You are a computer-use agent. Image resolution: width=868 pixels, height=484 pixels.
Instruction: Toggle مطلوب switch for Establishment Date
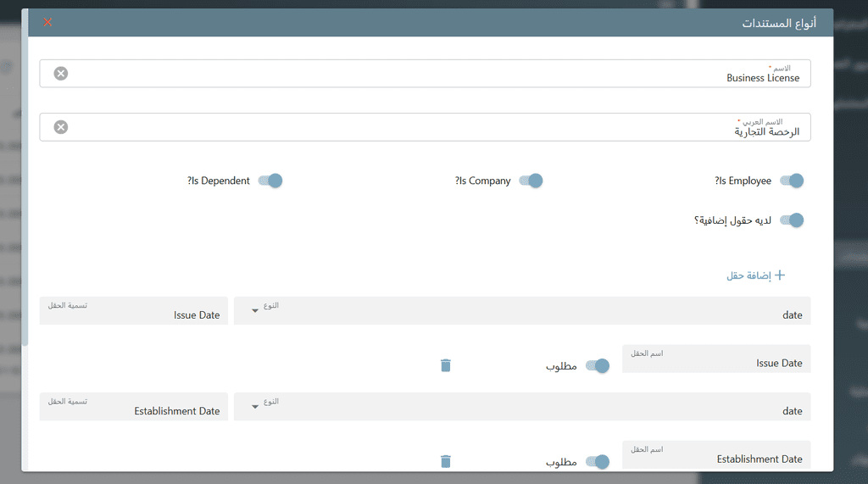point(598,461)
